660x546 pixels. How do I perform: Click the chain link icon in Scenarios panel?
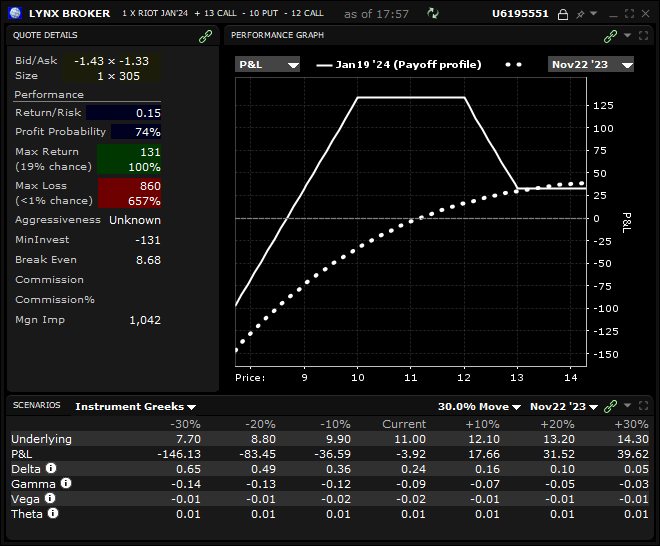[x=610, y=407]
